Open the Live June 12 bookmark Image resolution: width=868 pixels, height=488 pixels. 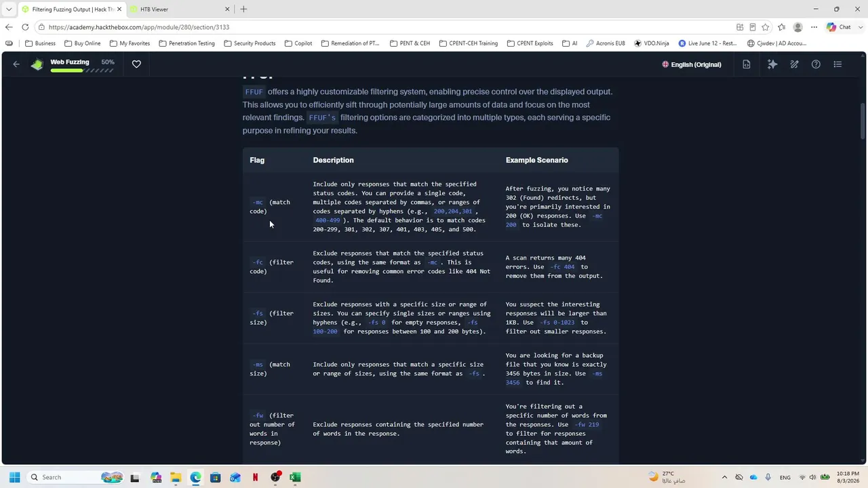[x=707, y=43]
